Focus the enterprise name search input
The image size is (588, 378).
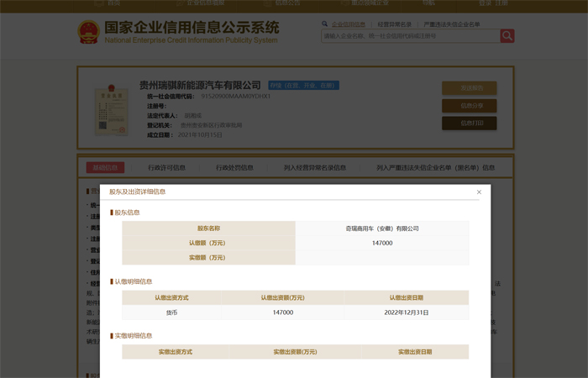pyautogui.click(x=411, y=36)
